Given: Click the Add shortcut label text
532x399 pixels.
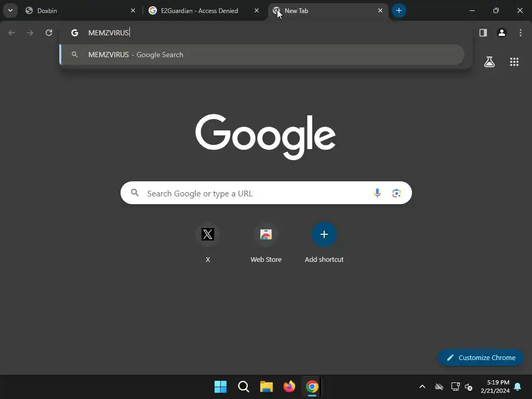Looking at the screenshot, I should pyautogui.click(x=324, y=260).
